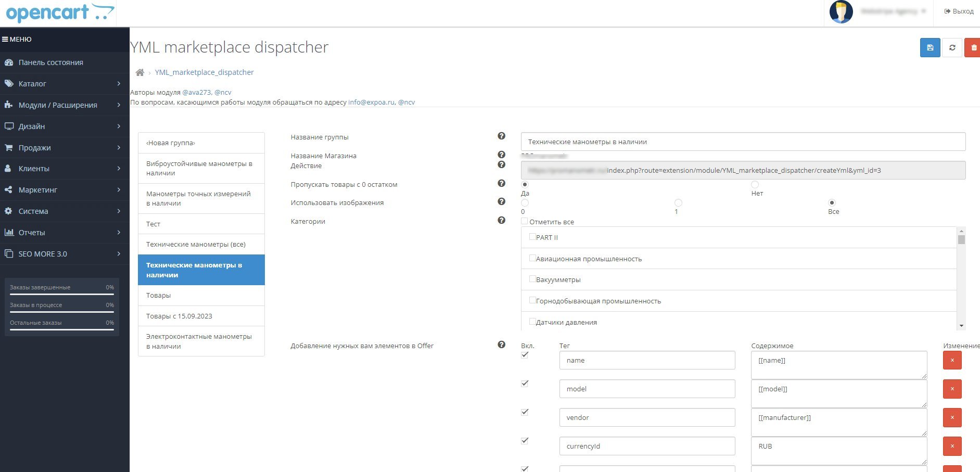Select Нет radio for skipping zero stock
980x472 pixels.
(x=755, y=184)
